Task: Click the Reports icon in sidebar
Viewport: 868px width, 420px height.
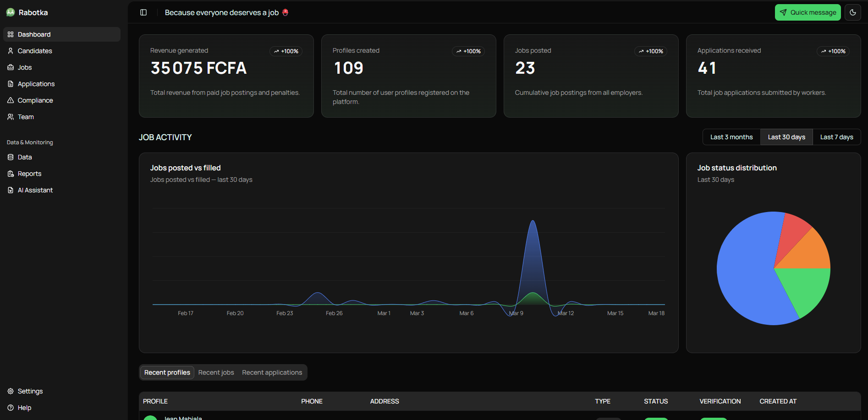Action: 11,174
